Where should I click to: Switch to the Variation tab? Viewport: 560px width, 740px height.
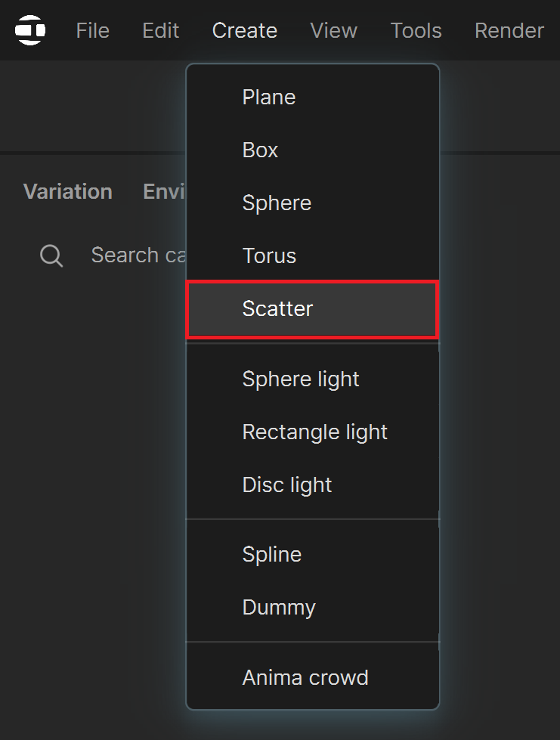pos(68,191)
